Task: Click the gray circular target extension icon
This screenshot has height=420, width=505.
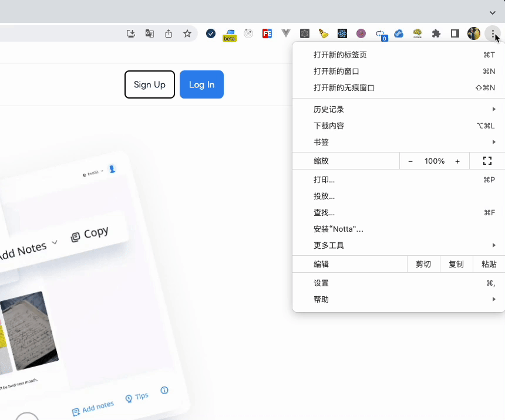Action: click(248, 33)
